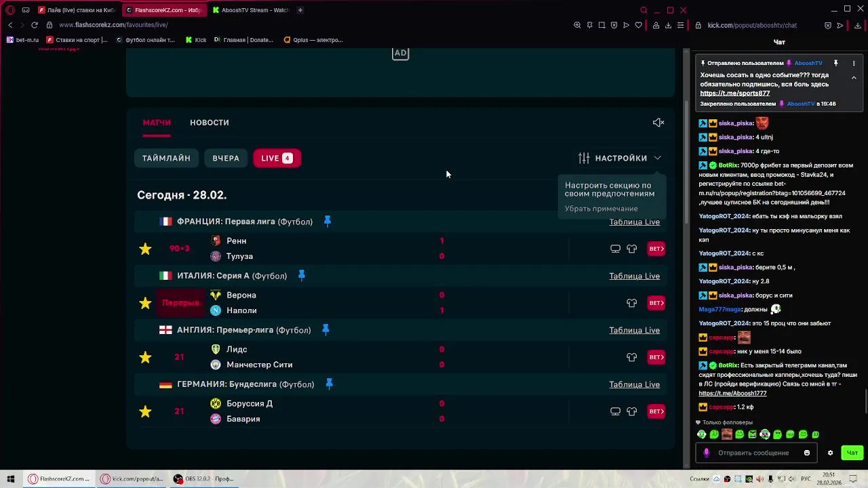The width and height of the screenshot is (868, 488).
Task: Click the snapshot icon in Opera toolbar
Action: click(601, 25)
